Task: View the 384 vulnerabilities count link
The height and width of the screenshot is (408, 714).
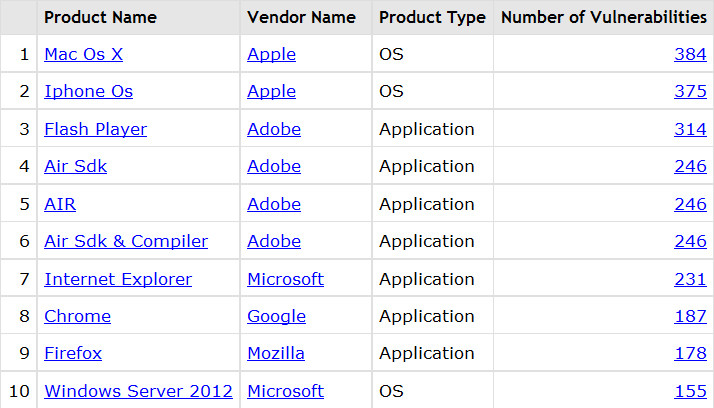Action: pyautogui.click(x=690, y=54)
